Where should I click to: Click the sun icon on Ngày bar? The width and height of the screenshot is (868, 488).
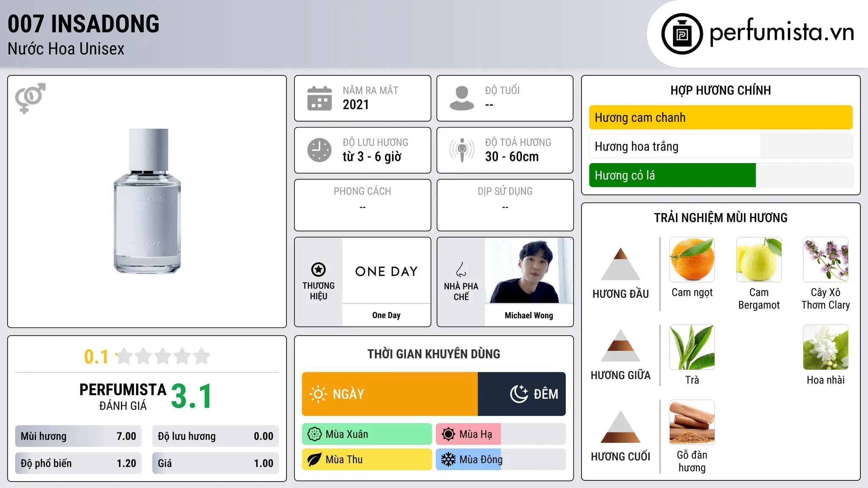pyautogui.click(x=318, y=394)
